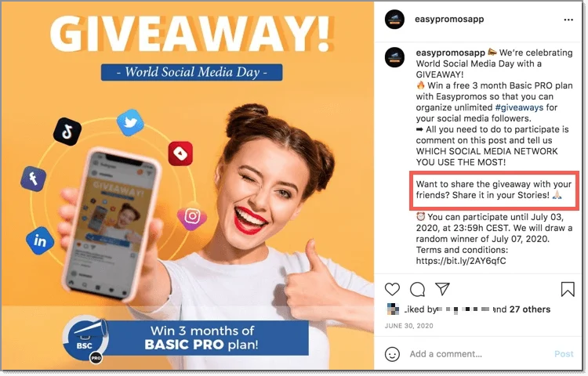Open comments via the speech bubble icon

tap(417, 290)
